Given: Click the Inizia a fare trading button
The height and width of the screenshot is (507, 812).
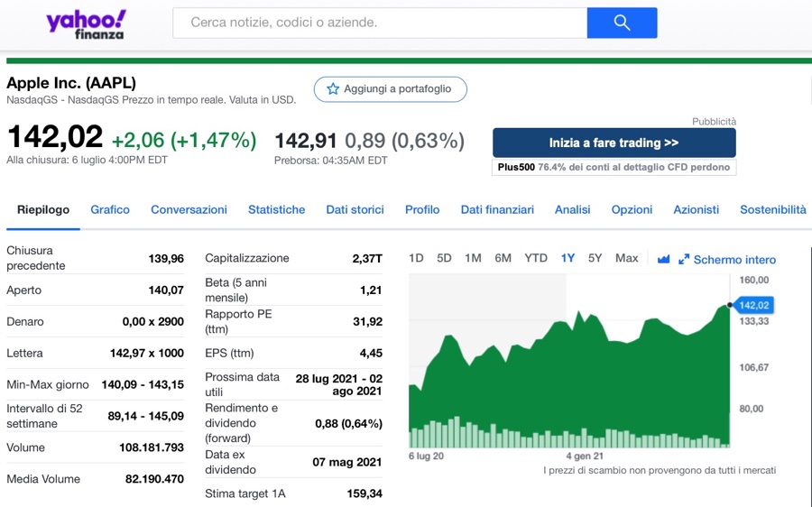Looking at the screenshot, I should pyautogui.click(x=614, y=143).
